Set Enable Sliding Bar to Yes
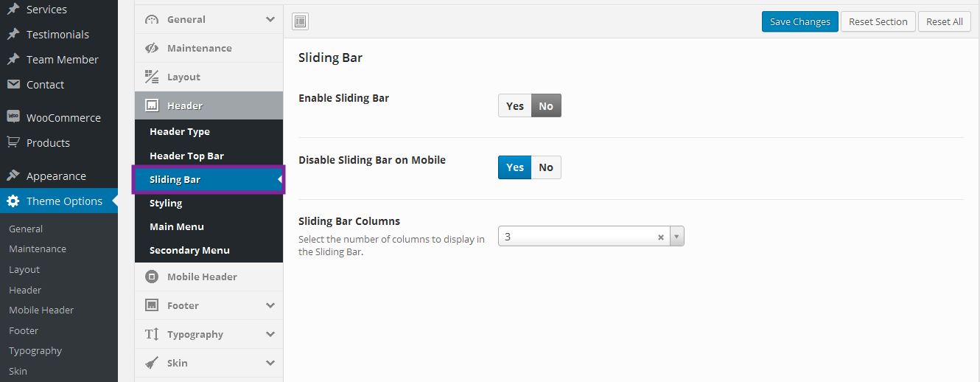Viewport: 980px width, 382px height. point(515,105)
